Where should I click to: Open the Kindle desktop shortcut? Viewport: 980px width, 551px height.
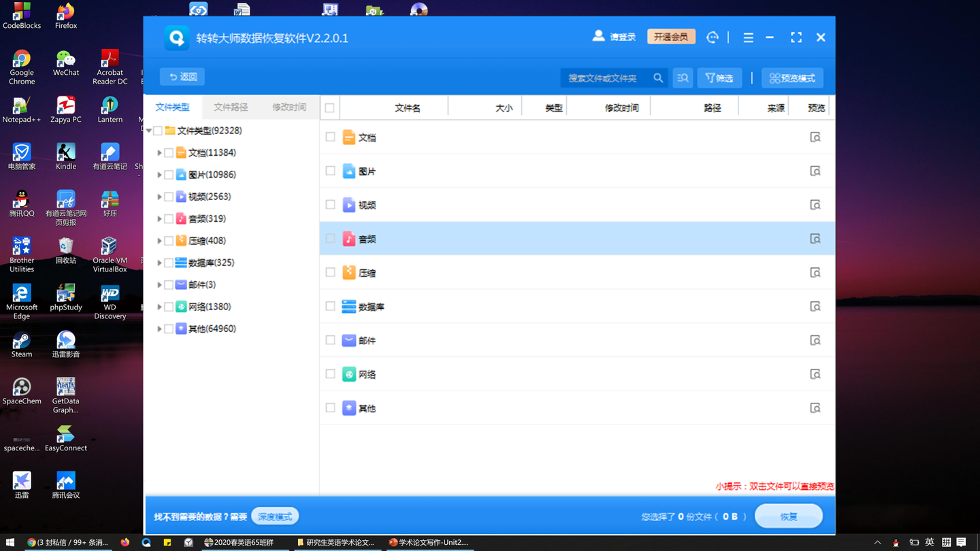[66, 156]
